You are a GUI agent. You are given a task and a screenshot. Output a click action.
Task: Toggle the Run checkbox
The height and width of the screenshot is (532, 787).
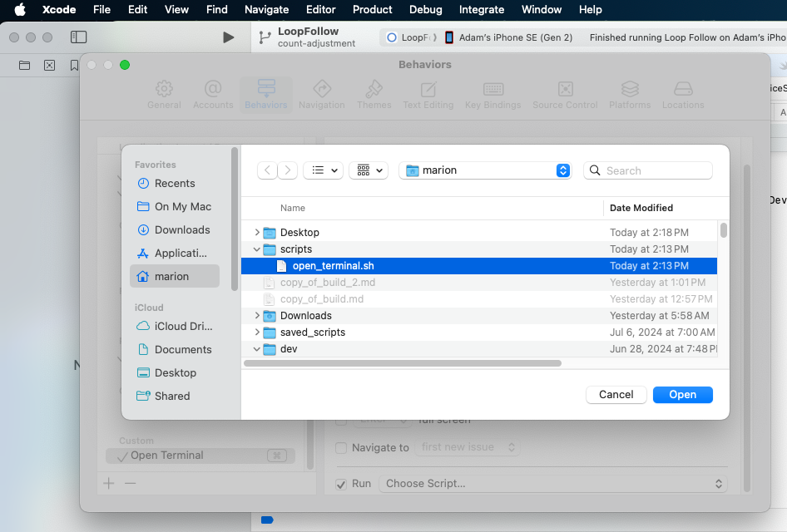(341, 484)
